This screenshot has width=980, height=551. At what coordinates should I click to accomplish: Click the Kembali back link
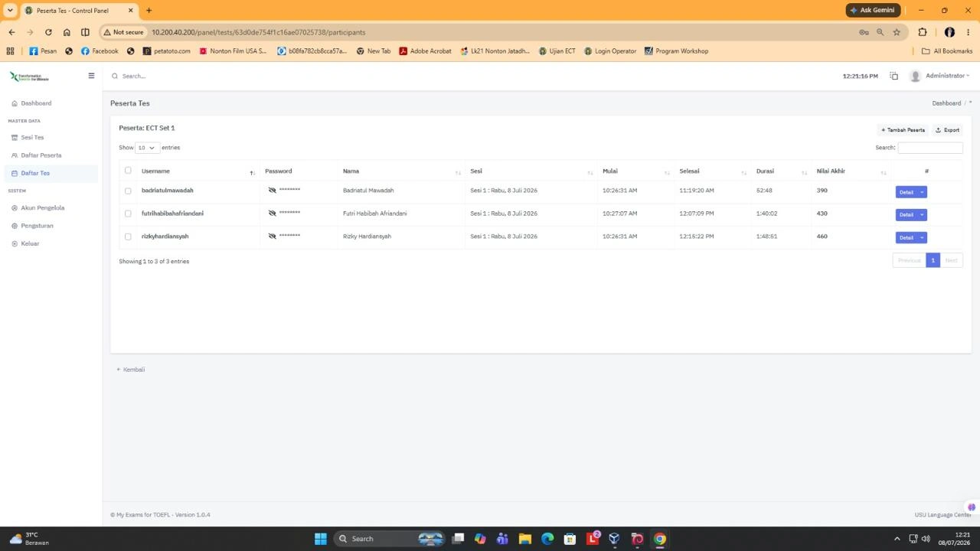(131, 370)
